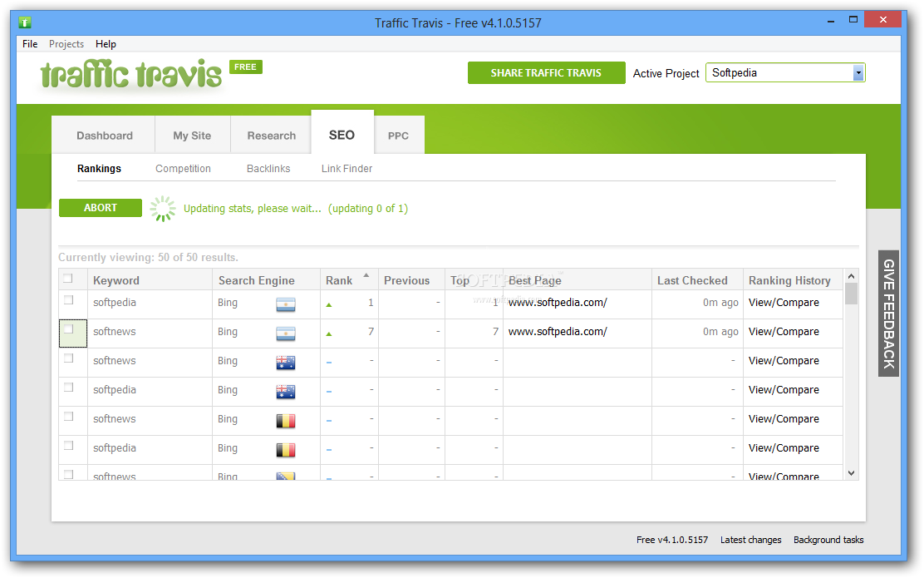The height and width of the screenshot is (578, 924).
Task: Switch to the My Site tab
Action: pyautogui.click(x=192, y=136)
